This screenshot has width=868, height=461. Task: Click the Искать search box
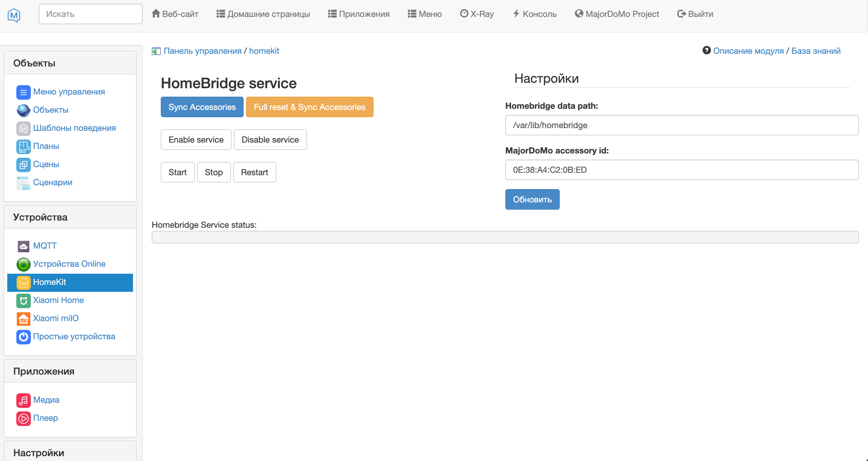[90, 14]
